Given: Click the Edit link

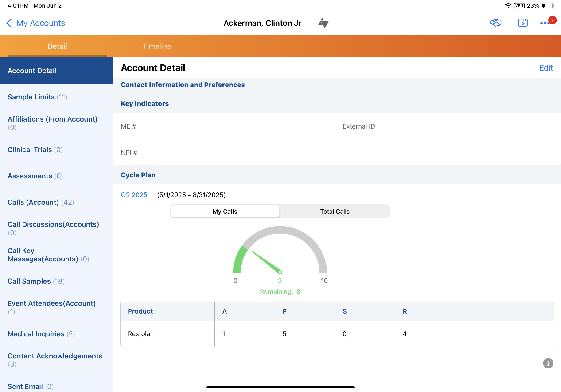Looking at the screenshot, I should 546,68.
